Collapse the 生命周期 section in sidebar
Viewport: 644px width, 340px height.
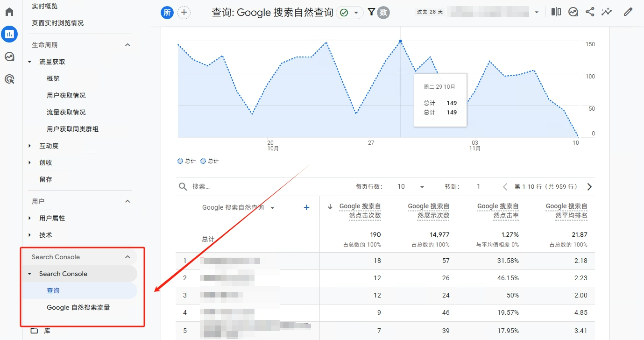127,44
